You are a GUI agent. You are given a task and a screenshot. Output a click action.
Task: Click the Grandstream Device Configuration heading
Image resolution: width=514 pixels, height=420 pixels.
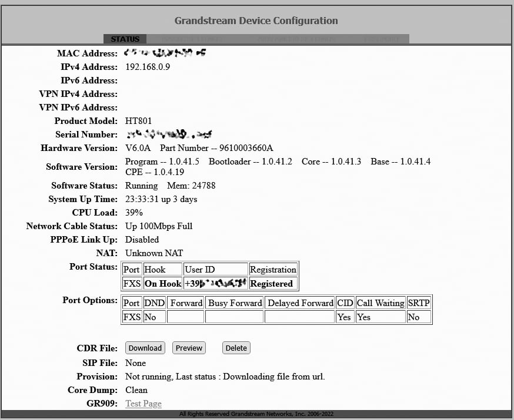[256, 21]
